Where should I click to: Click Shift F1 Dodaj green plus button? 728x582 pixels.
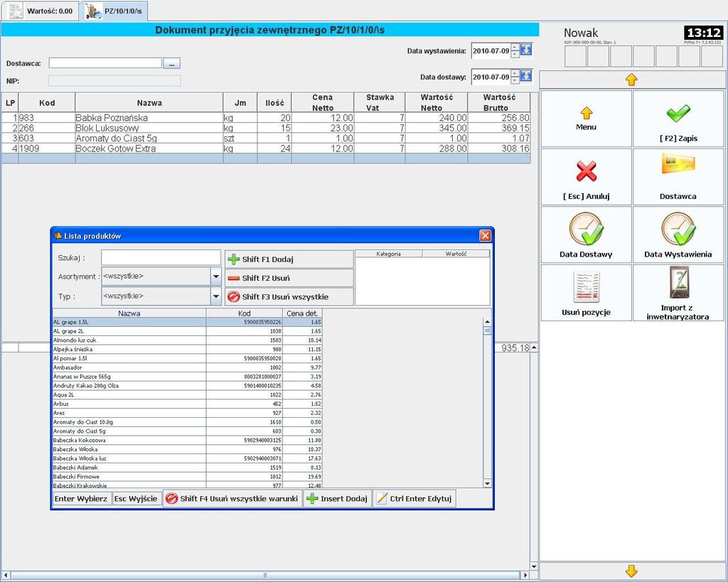(289, 259)
